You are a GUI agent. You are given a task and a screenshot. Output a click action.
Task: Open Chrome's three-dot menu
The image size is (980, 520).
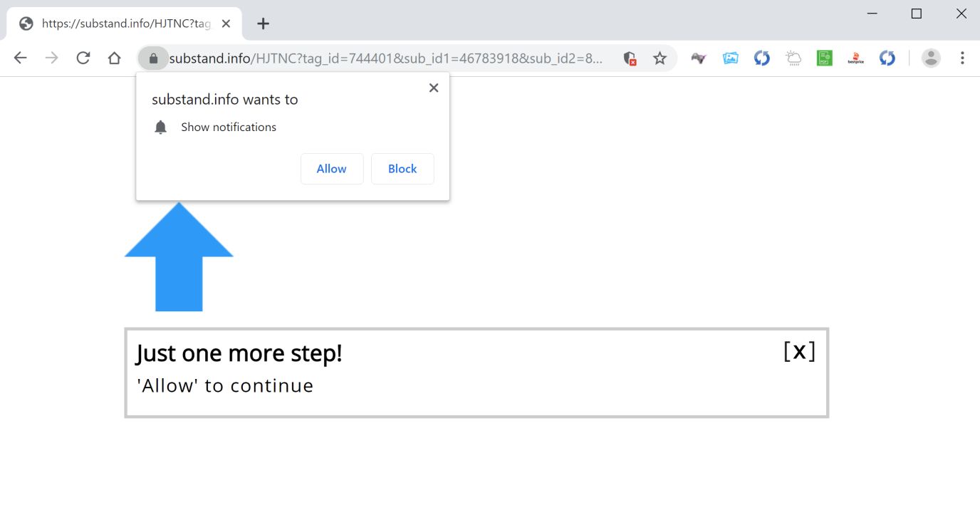[x=962, y=58]
